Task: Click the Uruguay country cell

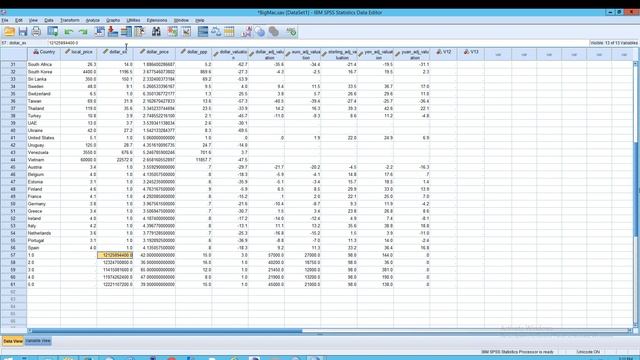Action: 44,145
